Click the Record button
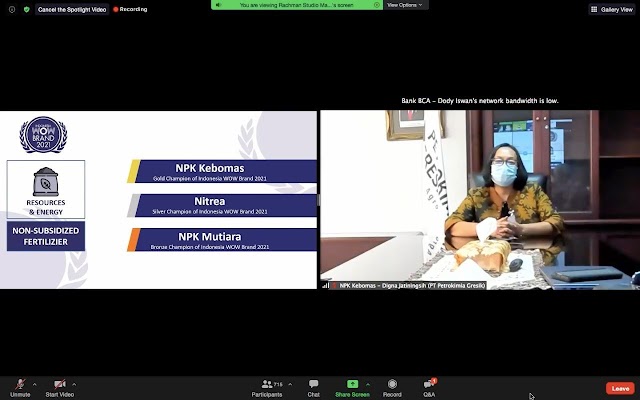 [x=392, y=388]
